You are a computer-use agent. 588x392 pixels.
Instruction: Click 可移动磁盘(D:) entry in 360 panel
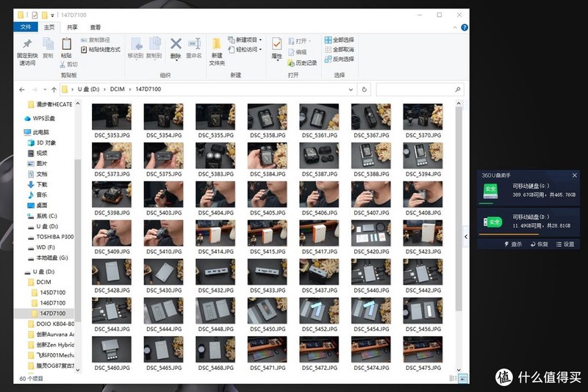pyautogui.click(x=528, y=222)
